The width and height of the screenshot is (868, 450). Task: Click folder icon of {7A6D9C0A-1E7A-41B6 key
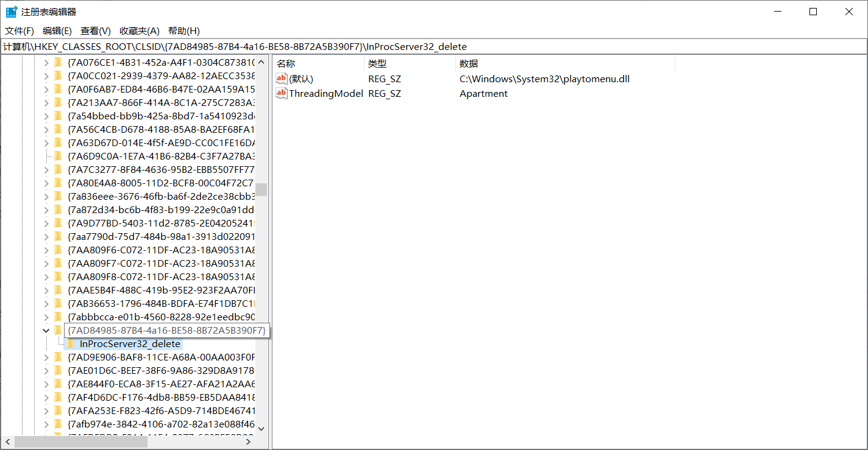click(59, 156)
